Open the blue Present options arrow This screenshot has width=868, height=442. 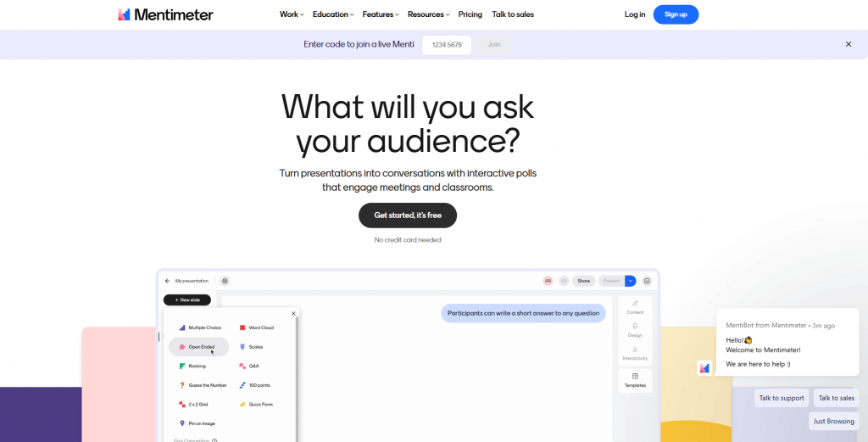(631, 281)
